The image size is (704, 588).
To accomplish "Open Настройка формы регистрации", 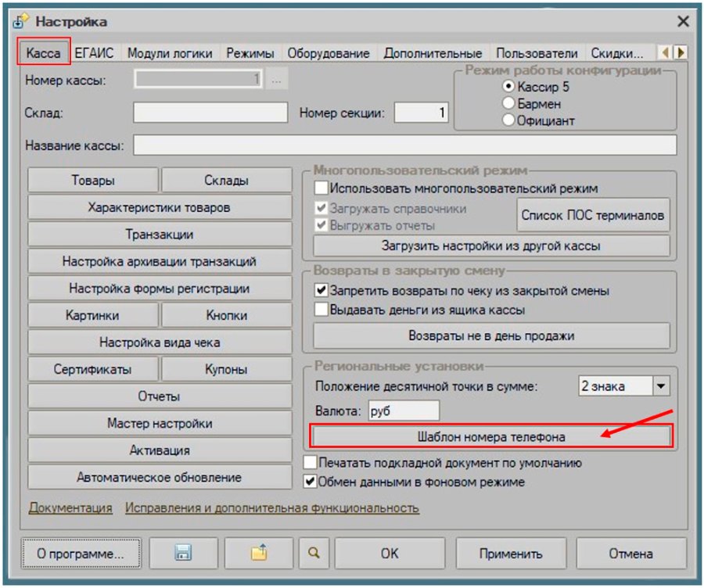I will coord(160,289).
